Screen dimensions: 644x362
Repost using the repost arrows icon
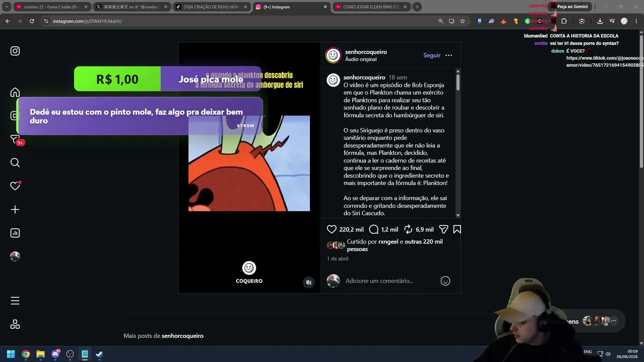tap(408, 229)
